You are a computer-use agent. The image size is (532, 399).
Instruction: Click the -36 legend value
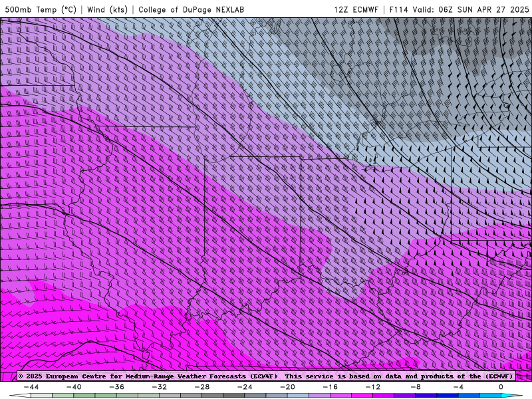116,387
